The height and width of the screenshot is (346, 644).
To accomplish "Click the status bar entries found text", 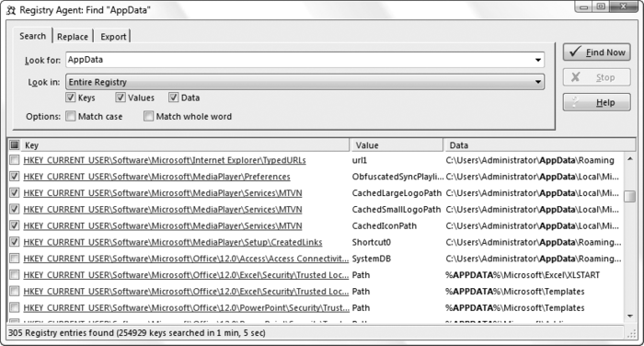I will [137, 333].
